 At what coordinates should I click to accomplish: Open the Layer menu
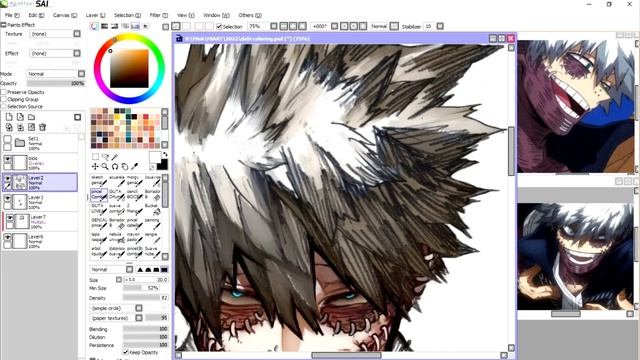pos(96,15)
